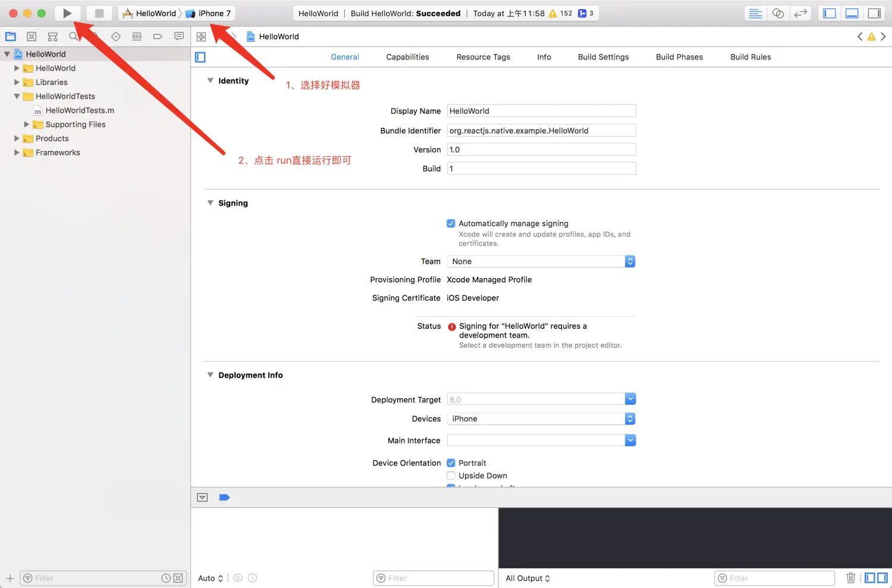Image resolution: width=892 pixels, height=588 pixels.
Task: Collapse the HelloWorldTests folder
Action: point(17,96)
